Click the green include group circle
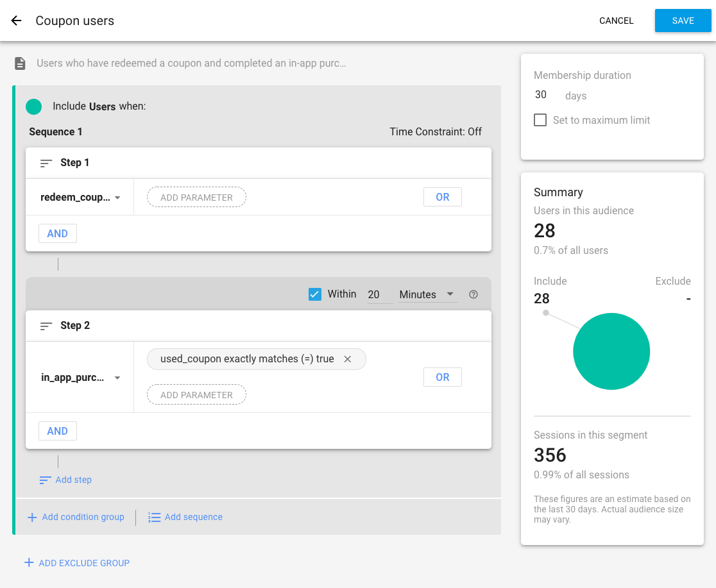The height and width of the screenshot is (588, 716). click(34, 106)
